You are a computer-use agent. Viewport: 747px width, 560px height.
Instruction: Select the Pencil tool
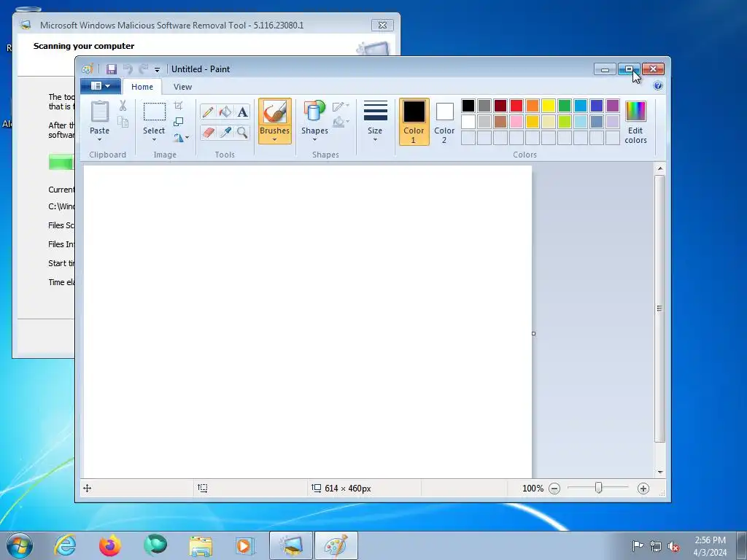208,112
